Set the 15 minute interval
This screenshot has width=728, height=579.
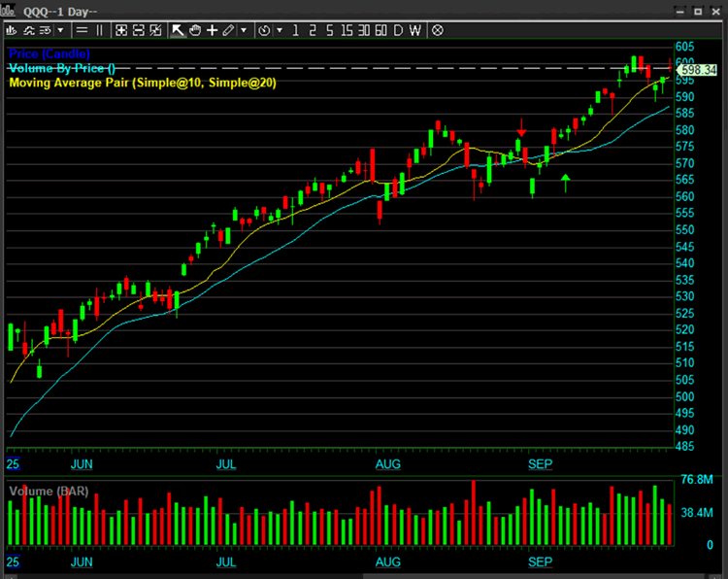(x=347, y=30)
